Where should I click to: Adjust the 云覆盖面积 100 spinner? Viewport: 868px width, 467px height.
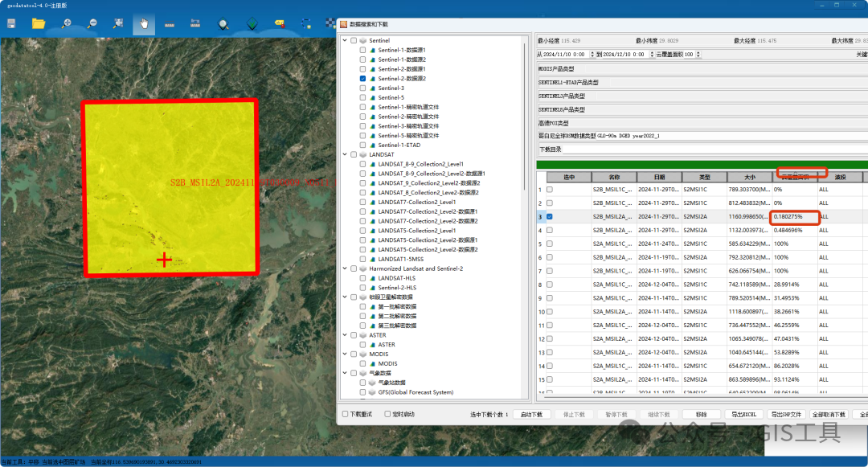pyautogui.click(x=698, y=54)
